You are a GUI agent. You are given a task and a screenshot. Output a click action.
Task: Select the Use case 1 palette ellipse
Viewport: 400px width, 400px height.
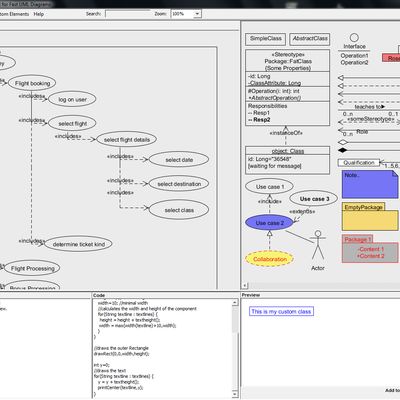pos(269,187)
